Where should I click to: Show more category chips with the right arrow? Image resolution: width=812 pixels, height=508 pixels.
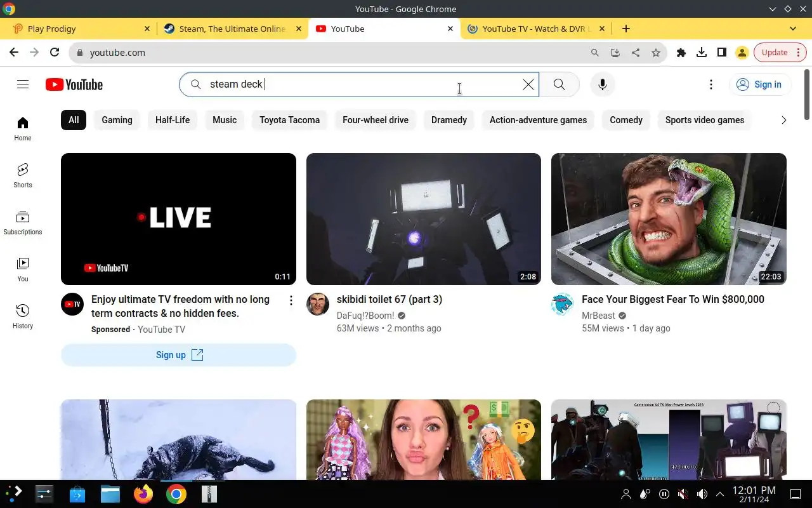coord(784,120)
